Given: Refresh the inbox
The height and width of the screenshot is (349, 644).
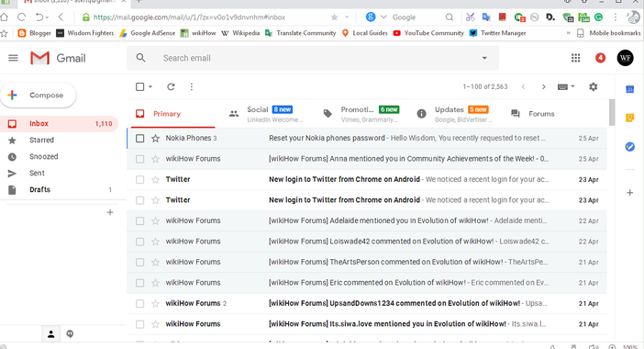Looking at the screenshot, I should click(171, 86).
